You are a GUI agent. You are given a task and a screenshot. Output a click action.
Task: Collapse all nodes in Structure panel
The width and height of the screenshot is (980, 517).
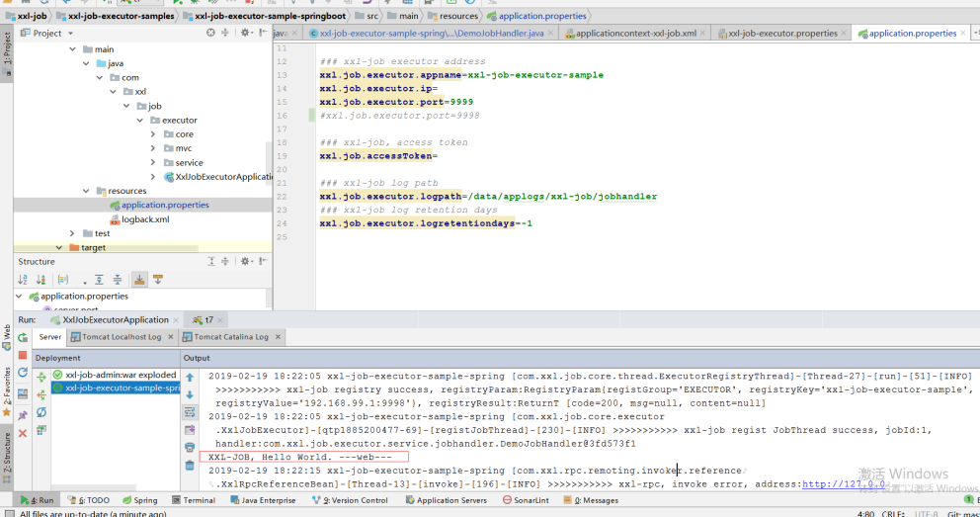118,280
